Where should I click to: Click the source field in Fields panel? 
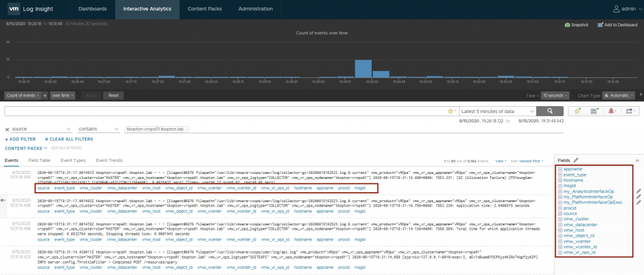pos(570,213)
